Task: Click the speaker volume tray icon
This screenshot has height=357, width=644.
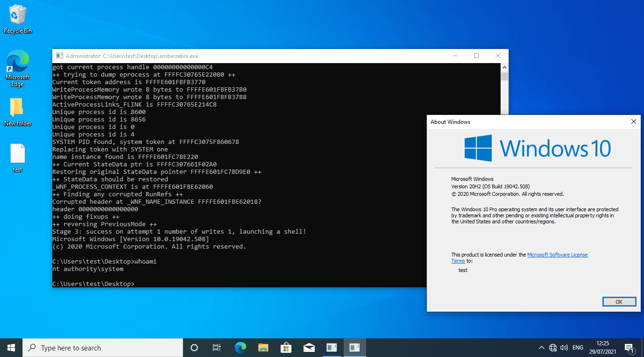Action: 564,348
